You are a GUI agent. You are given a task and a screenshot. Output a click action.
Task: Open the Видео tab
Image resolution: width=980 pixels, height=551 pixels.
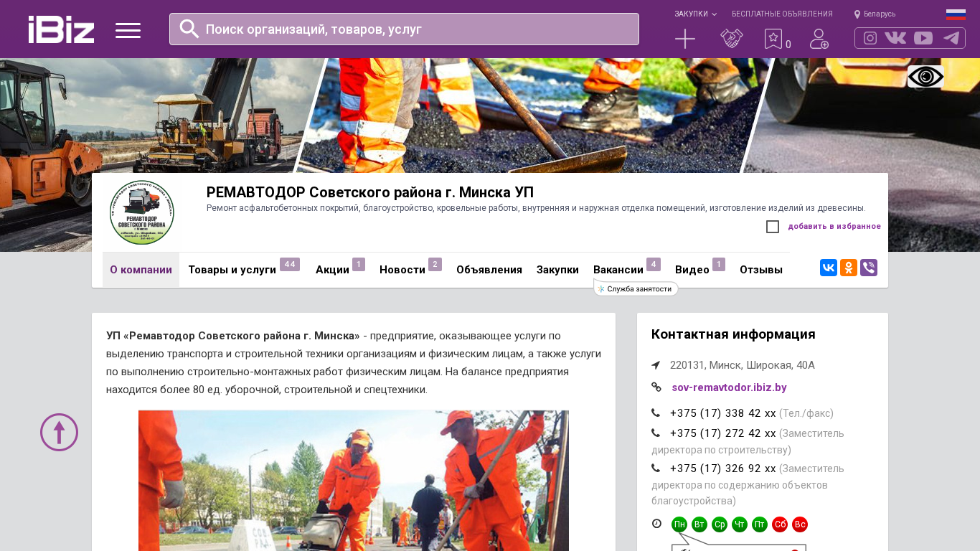(x=700, y=270)
